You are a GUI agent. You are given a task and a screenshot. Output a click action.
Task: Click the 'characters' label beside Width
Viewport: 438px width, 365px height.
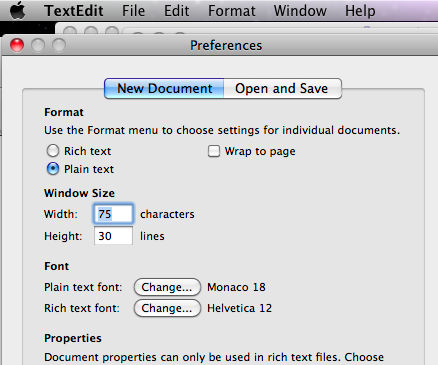[167, 214]
